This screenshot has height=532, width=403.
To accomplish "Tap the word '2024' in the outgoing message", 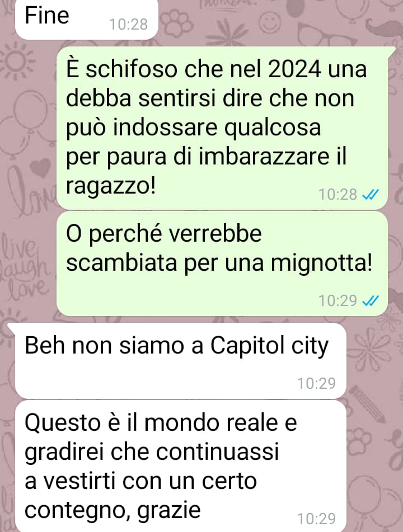I will tap(294, 69).
